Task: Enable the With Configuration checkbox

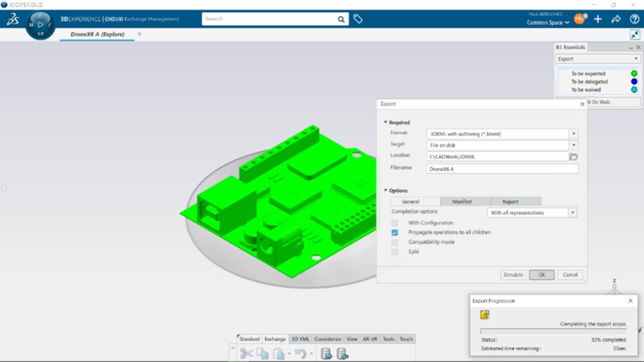Action: point(394,223)
